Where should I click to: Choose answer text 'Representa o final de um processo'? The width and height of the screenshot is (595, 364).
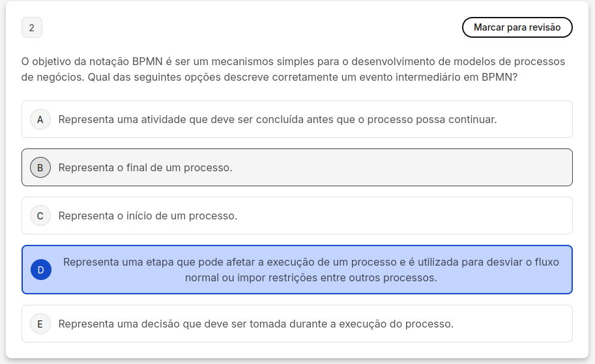coord(145,168)
